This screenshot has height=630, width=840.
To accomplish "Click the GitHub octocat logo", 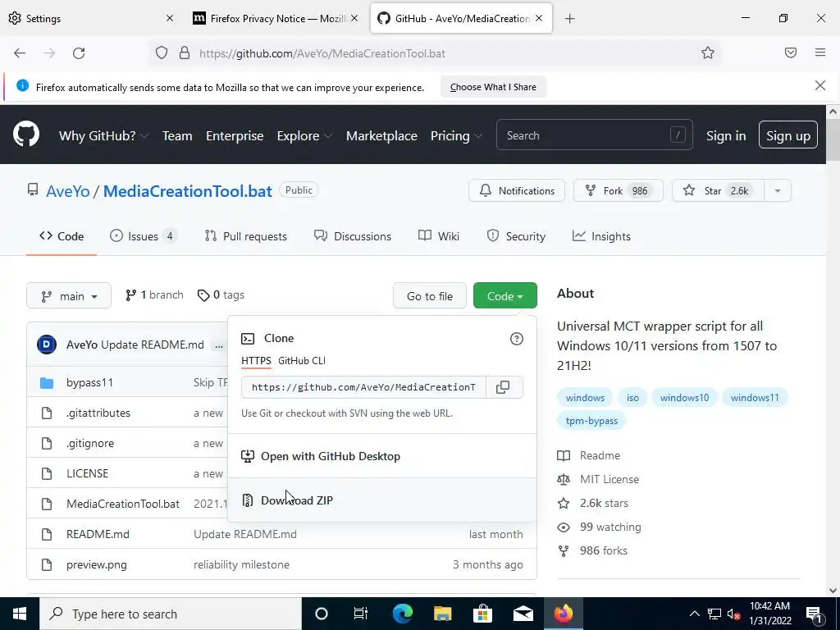I will (26, 134).
